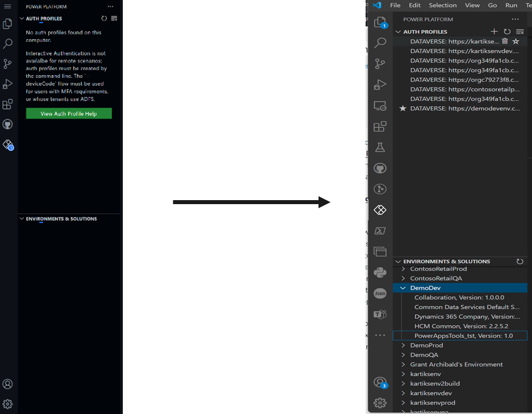The image size is (532, 414).
Task: Delete the first Dataverse auth profile with trash icon
Action: (x=505, y=41)
